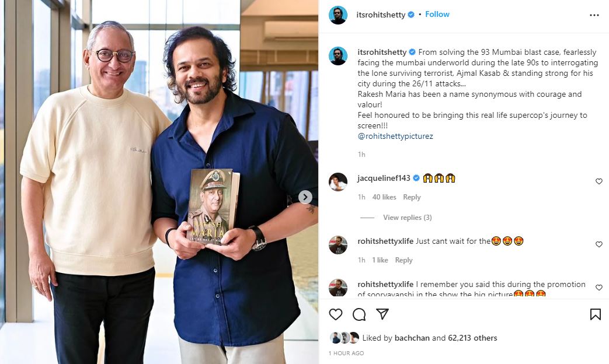Follow itsrohitshetty
The width and height of the screenshot is (609, 364).
coord(437,15)
